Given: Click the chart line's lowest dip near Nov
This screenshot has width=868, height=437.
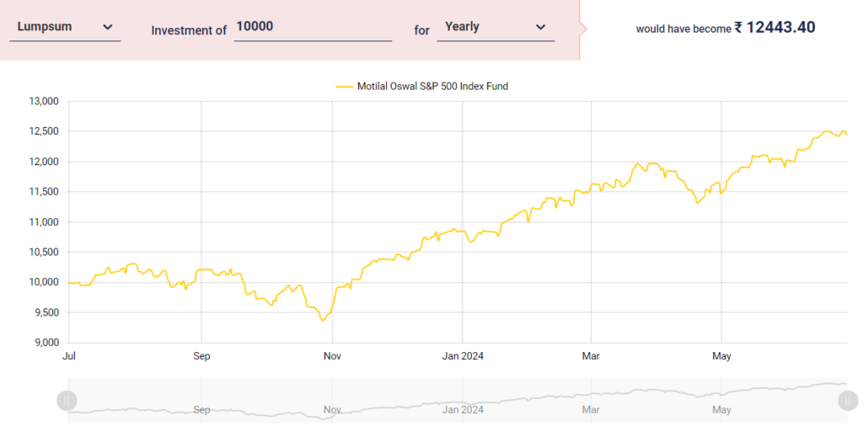Looking at the screenshot, I should tap(322, 320).
